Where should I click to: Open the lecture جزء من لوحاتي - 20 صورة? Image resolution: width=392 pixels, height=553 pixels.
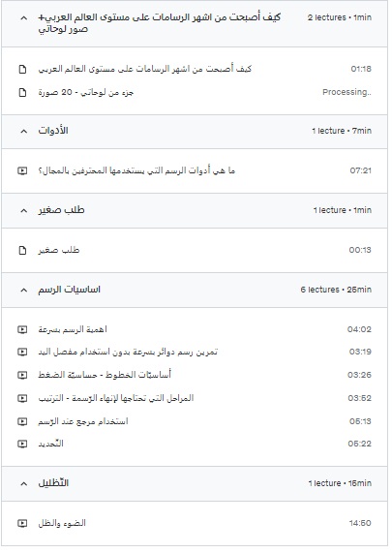(x=86, y=92)
